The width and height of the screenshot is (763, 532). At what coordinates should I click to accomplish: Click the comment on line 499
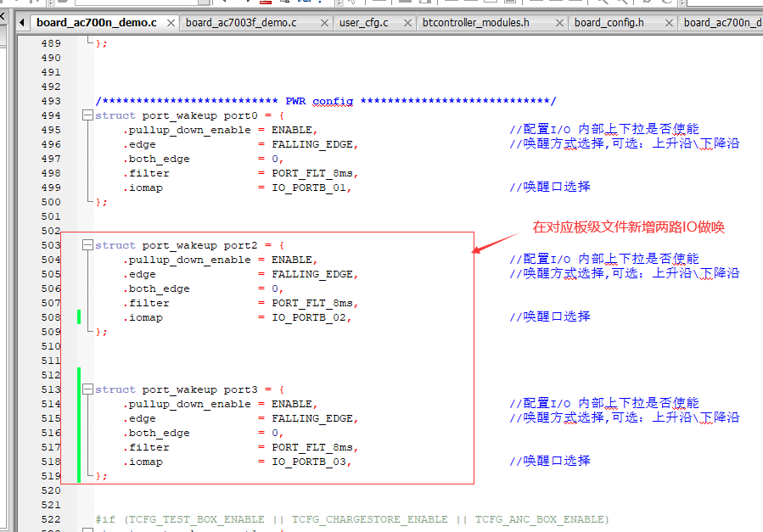tap(550, 188)
